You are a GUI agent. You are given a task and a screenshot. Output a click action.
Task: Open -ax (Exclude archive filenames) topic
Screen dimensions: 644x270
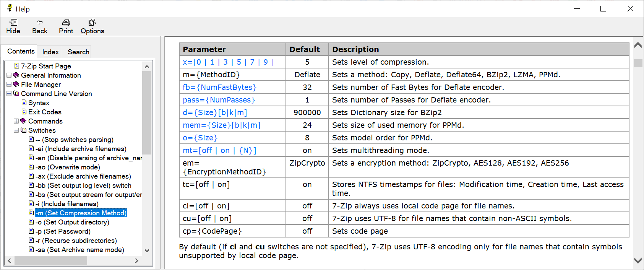point(83,176)
